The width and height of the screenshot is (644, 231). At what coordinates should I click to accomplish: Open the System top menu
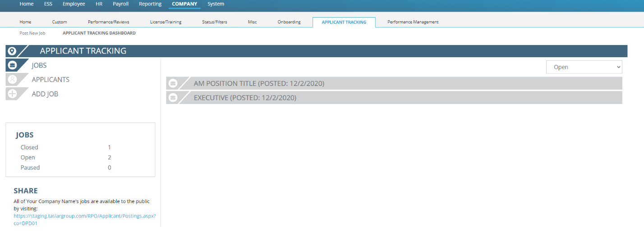[x=216, y=4]
